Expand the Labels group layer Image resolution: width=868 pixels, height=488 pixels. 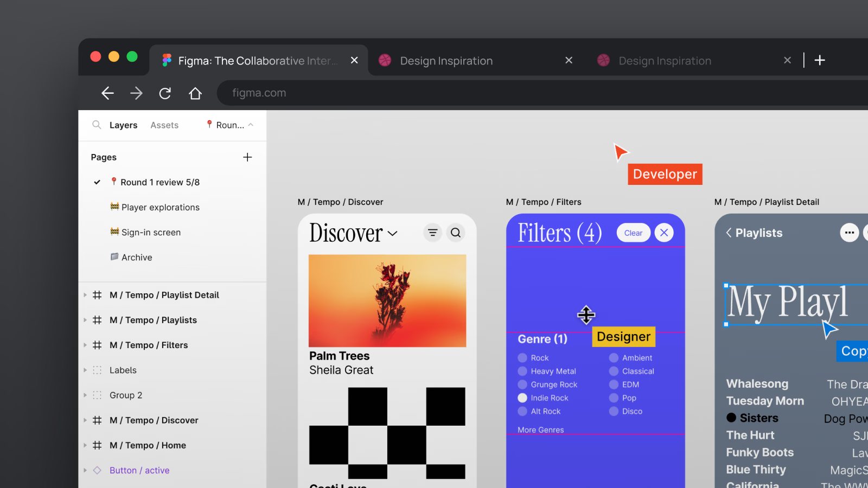pyautogui.click(x=85, y=370)
